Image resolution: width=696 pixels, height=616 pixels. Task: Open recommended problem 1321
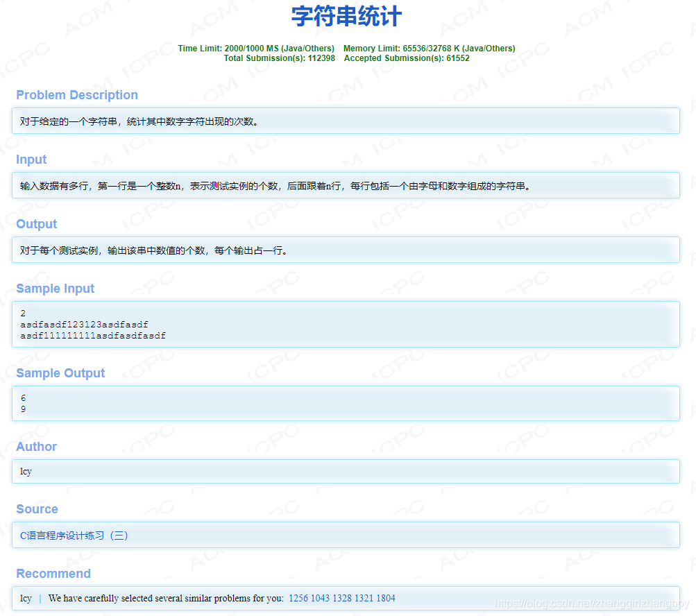point(364,598)
